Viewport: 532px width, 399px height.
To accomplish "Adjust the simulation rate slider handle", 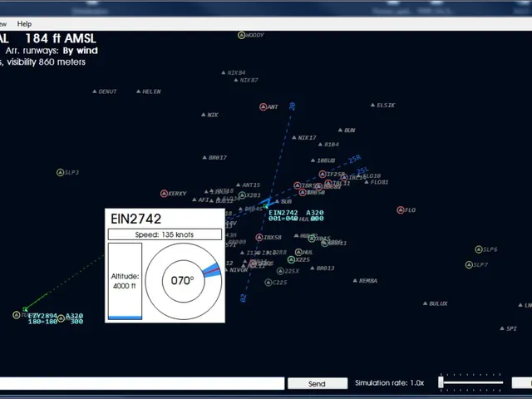I will tap(441, 382).
